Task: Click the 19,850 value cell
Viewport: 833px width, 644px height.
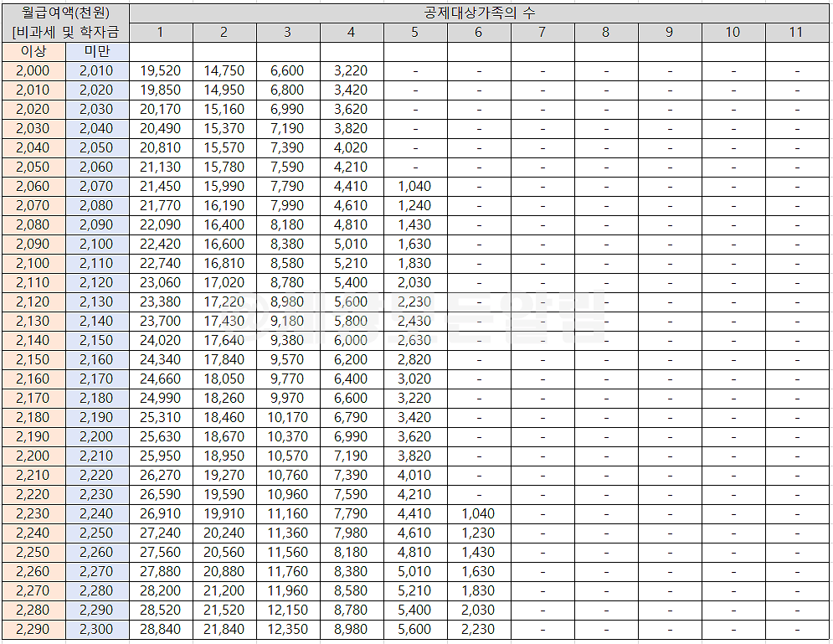Action: [161, 90]
